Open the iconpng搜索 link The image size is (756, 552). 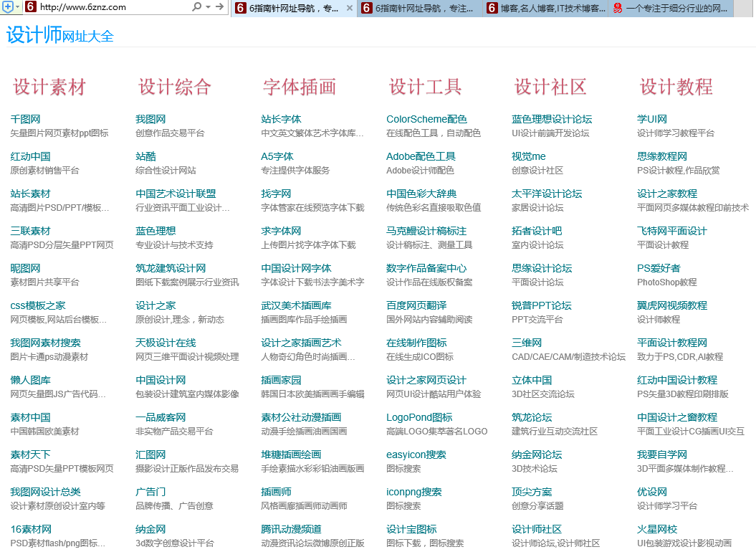click(414, 492)
